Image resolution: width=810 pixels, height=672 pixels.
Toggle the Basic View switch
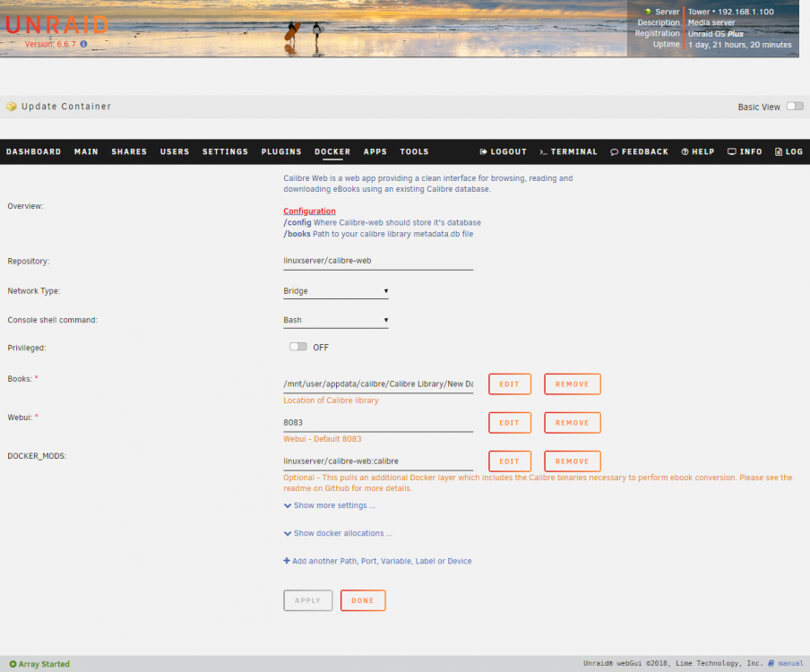pos(795,106)
